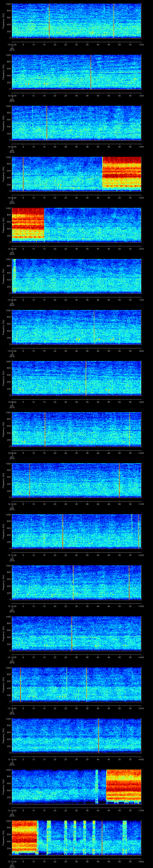Select the burst at 17 s in 12:17 panel
Image resolution: width=153 pixels, height=868 pixels.
(x=49, y=838)
